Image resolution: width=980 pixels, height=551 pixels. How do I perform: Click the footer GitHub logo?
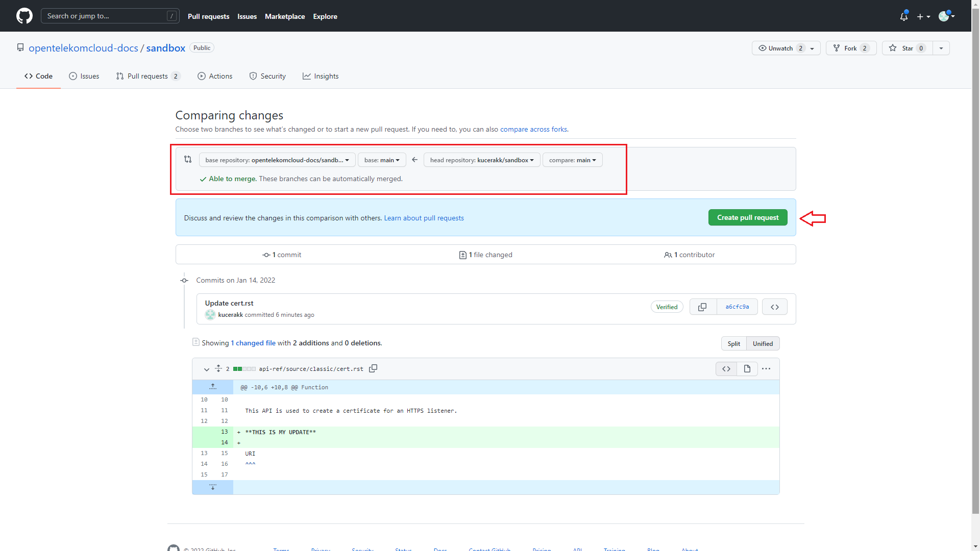(174, 548)
